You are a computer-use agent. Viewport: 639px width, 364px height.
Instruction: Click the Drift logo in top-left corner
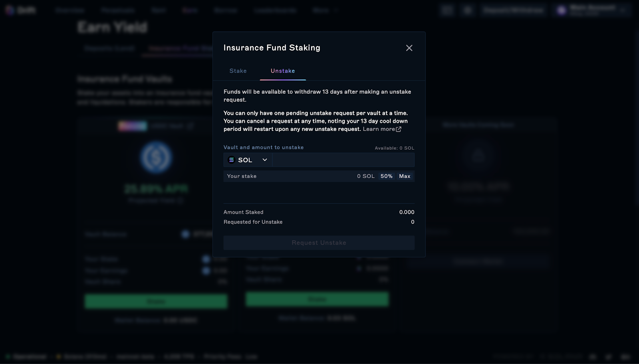(x=20, y=10)
